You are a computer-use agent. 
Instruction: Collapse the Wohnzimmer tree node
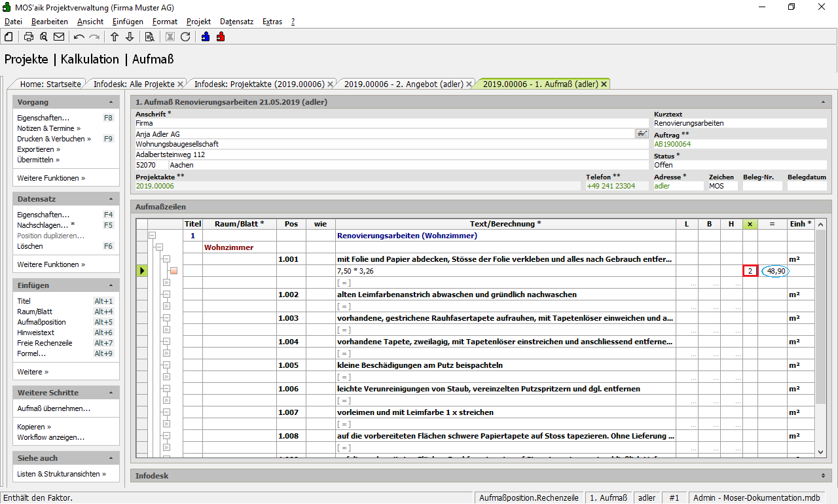click(x=158, y=247)
